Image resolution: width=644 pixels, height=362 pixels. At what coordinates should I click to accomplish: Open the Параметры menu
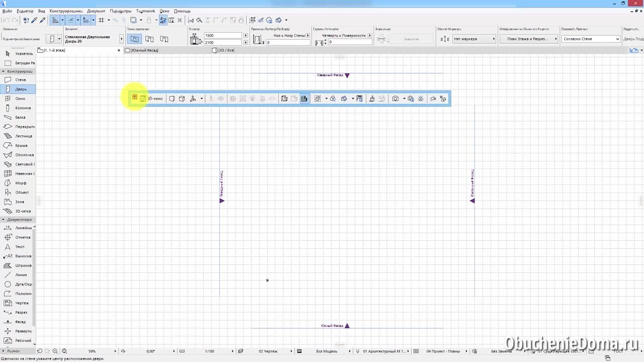120,11
